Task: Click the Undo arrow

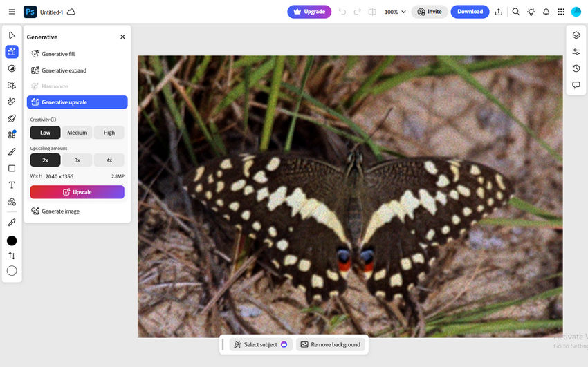Action: (342, 12)
